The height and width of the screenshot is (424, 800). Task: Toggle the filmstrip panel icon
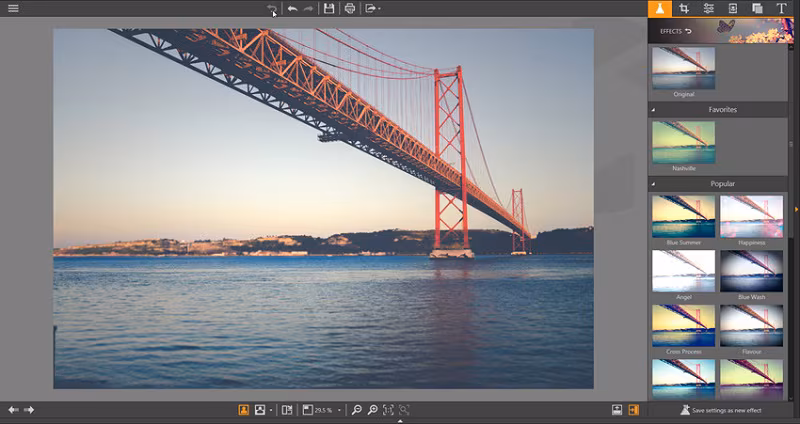617,410
